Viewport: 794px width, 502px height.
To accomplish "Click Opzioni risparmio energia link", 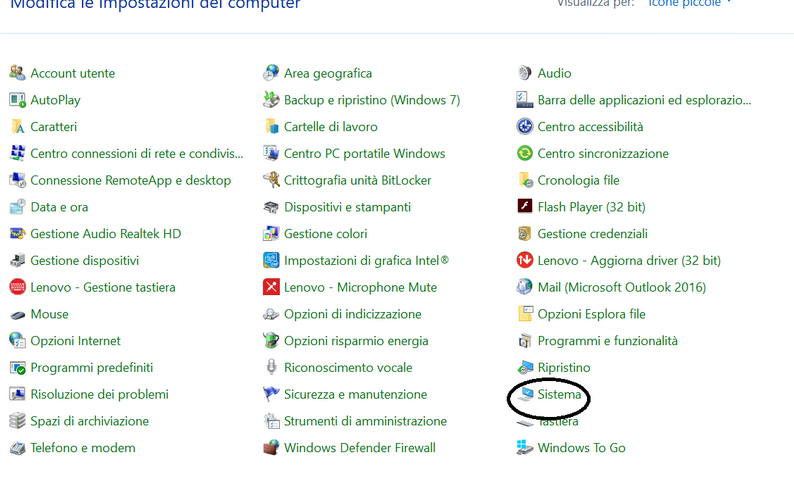I will [356, 341].
